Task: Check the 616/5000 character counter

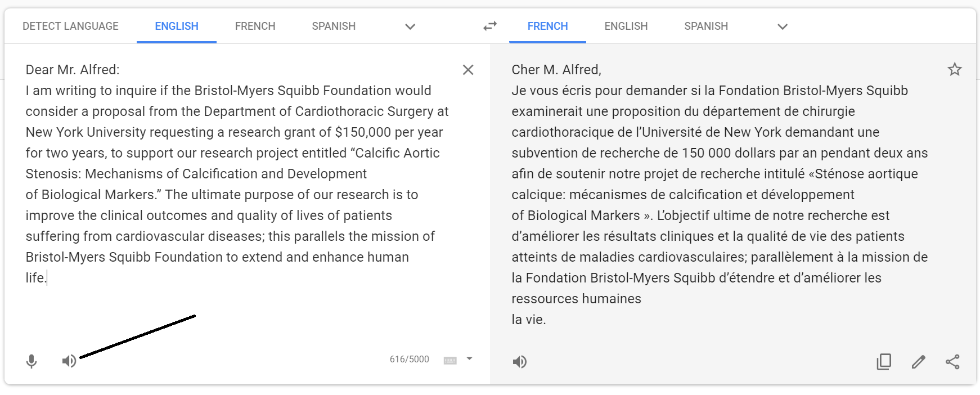Action: pos(409,359)
